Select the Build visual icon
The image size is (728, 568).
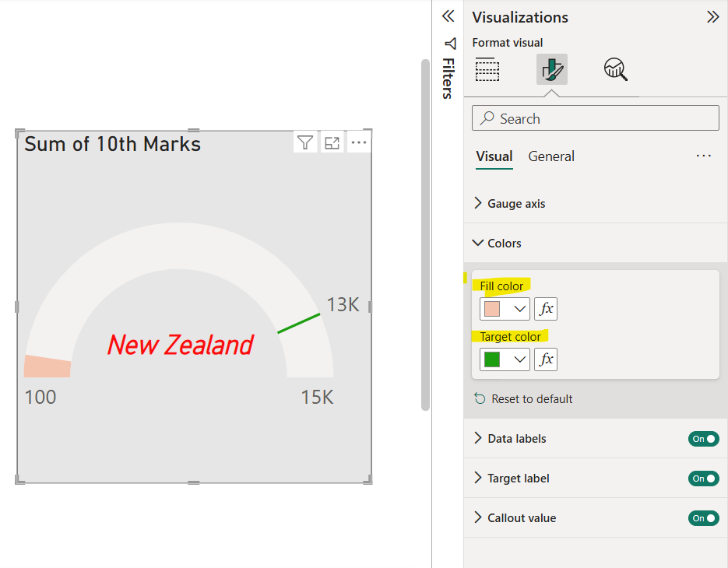[x=487, y=68]
